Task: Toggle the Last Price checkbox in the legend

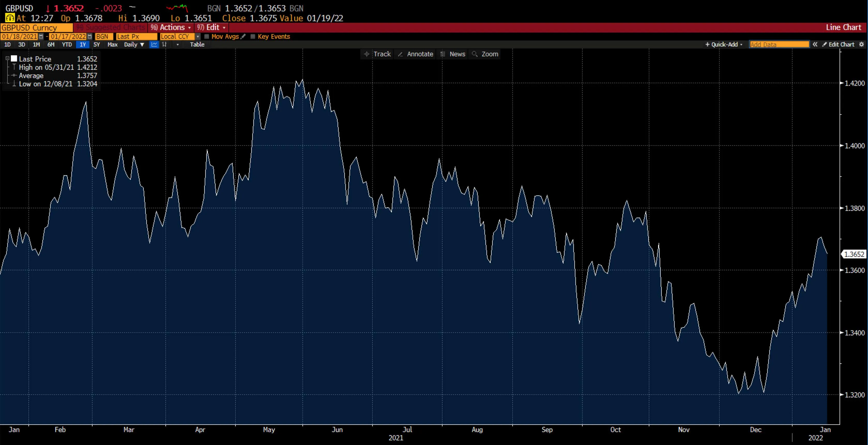Action: 14,58
